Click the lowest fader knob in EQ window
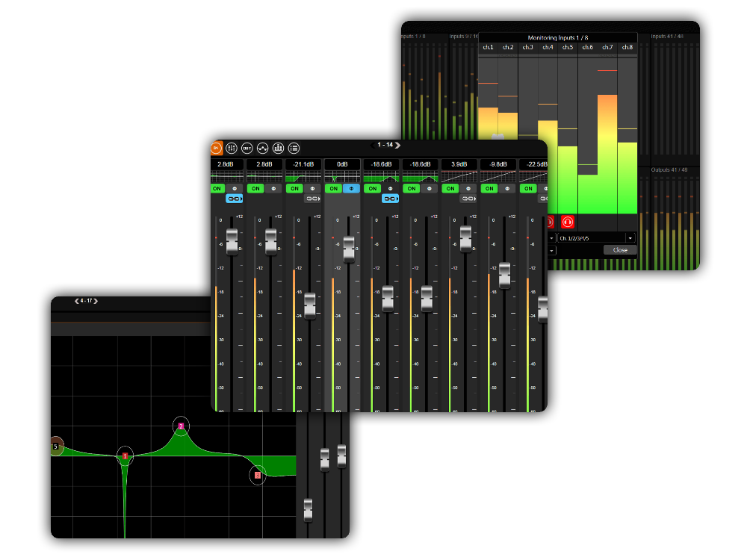 (309, 510)
